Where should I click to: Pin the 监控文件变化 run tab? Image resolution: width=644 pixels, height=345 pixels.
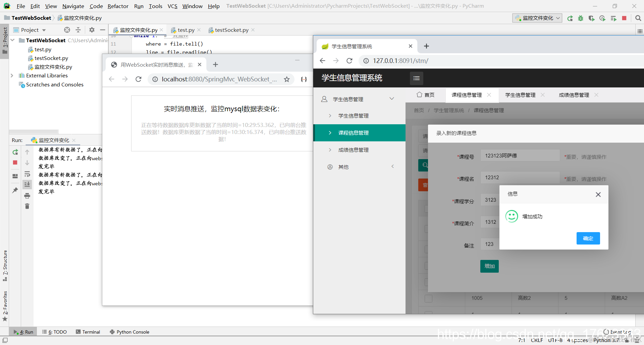pyautogui.click(x=15, y=190)
